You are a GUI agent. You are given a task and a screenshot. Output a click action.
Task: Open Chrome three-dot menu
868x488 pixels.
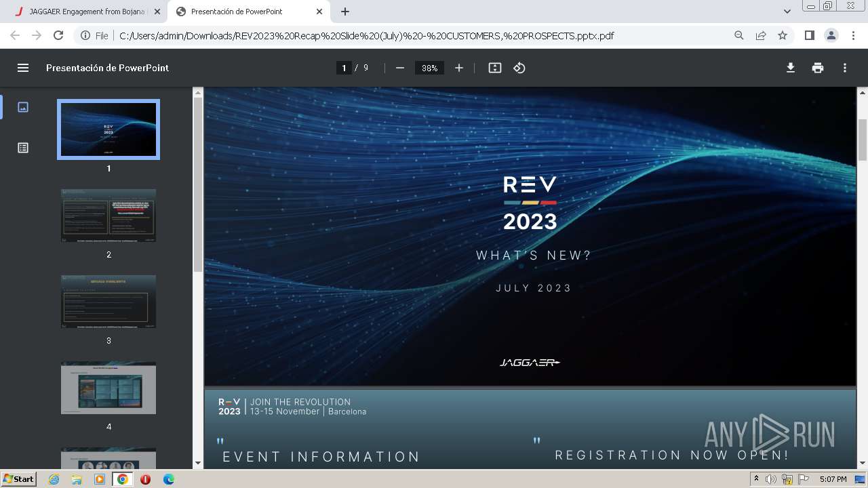[x=853, y=35]
